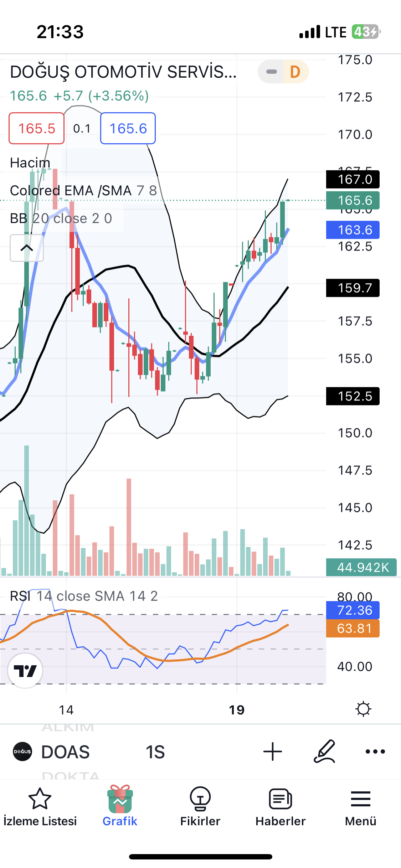Open chart settings sun icon
Screen dimensions: 401x868
pos(363,709)
